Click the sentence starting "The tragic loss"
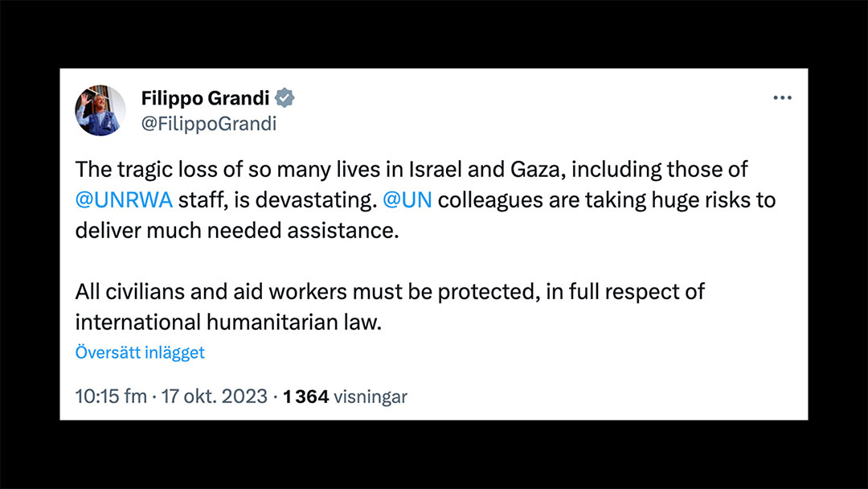Viewport: 868px width, 489px height. pos(241,170)
